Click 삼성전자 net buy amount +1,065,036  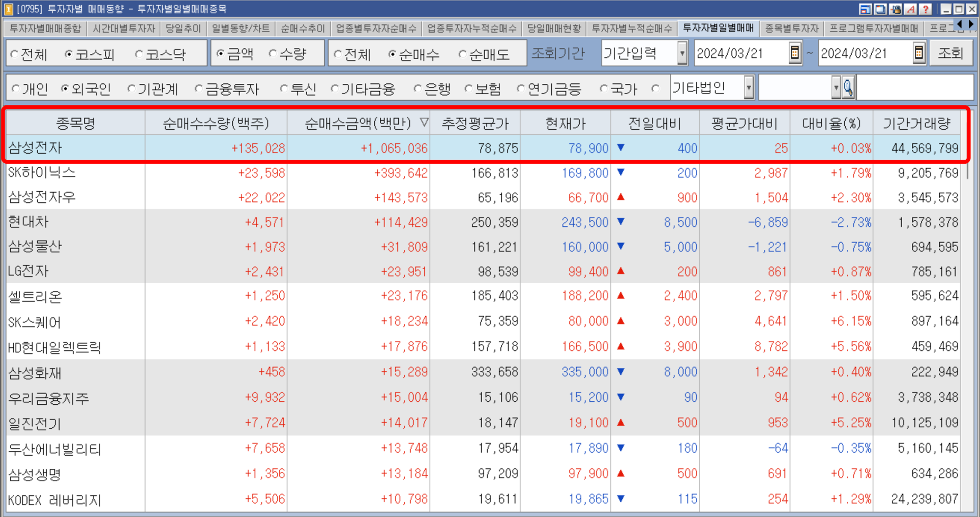(x=394, y=148)
